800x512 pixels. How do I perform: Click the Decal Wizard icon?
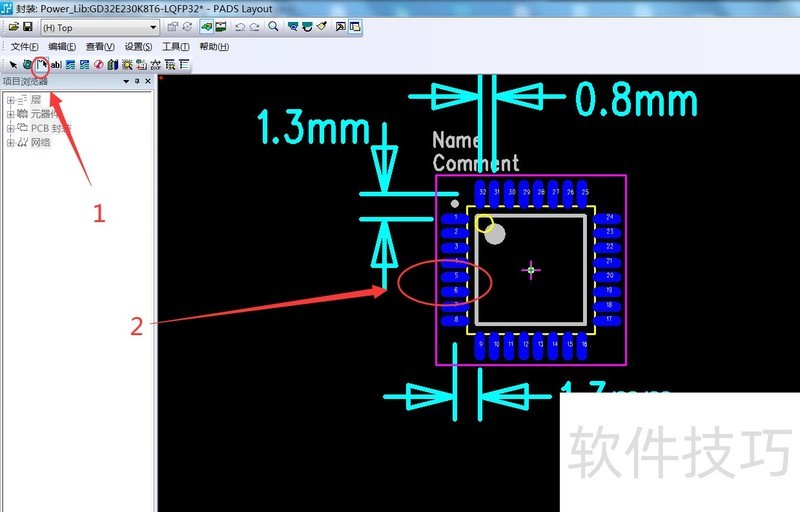pyautogui.click(x=127, y=64)
